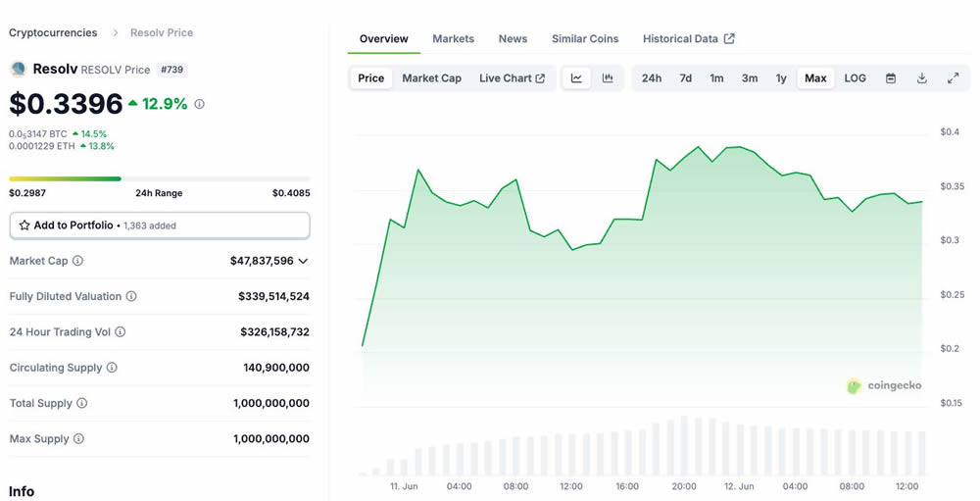
Task: Click Add to Portfolio button
Action: click(x=160, y=225)
